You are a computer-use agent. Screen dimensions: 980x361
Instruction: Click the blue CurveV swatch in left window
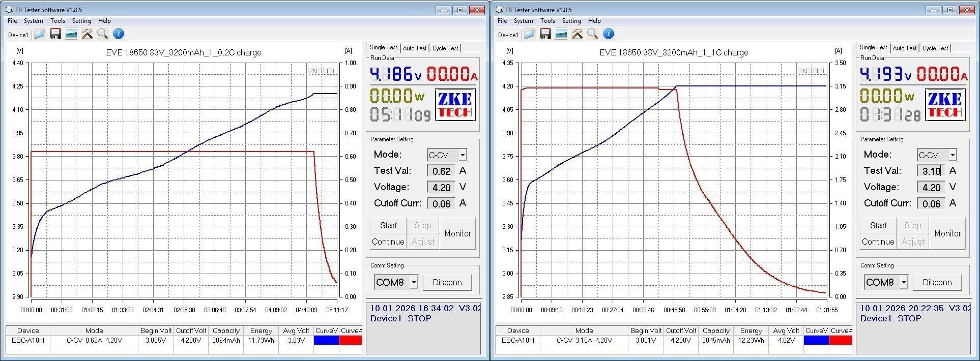326,340
